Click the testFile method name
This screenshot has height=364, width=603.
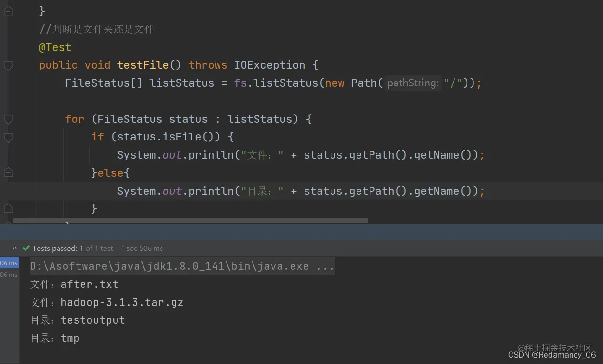coord(143,65)
